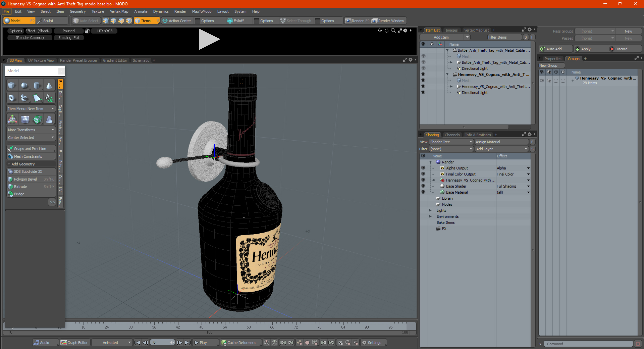Screen dimensions: 644x349
Task: Select the Pen polygon tool
Action: [x=37, y=98]
